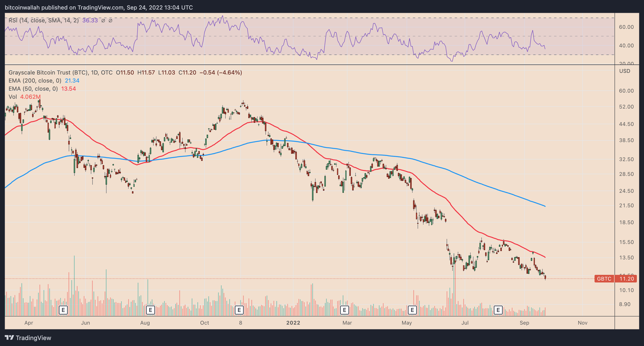Select the EMA 200 indicator legend

tap(35, 81)
